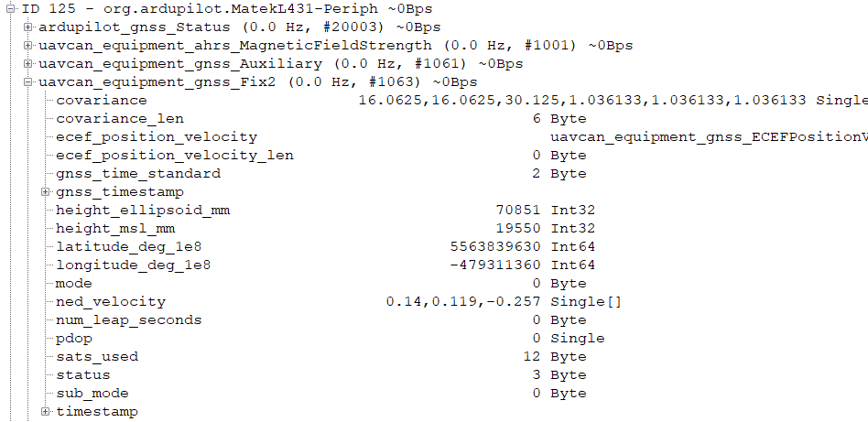Collapse the uavcan_equipment_gnss_Fix2 node
The width and height of the screenshot is (868, 422).
27,82
